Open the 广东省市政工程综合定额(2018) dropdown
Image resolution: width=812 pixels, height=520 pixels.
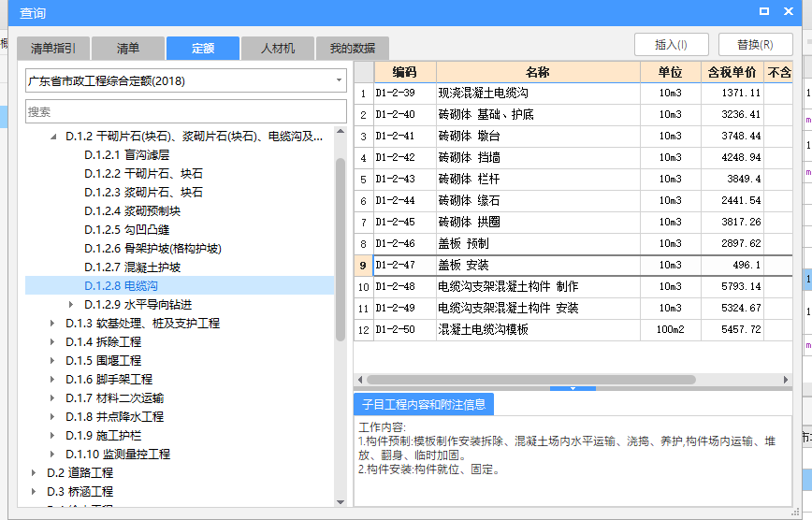186,80
